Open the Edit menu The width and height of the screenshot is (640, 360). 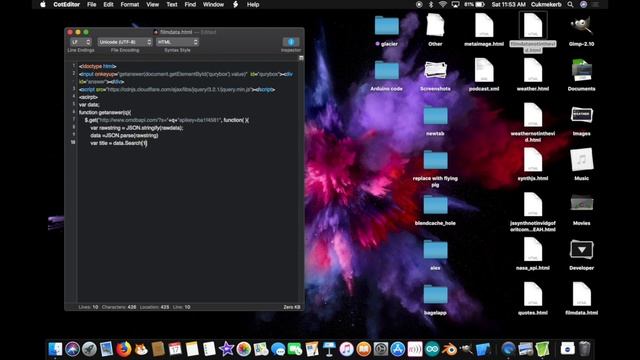click(108, 4)
